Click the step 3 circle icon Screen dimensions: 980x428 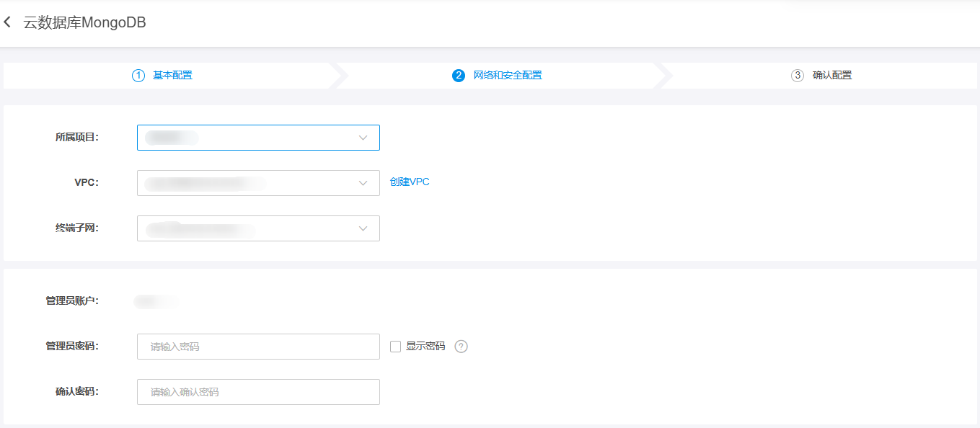click(x=798, y=76)
